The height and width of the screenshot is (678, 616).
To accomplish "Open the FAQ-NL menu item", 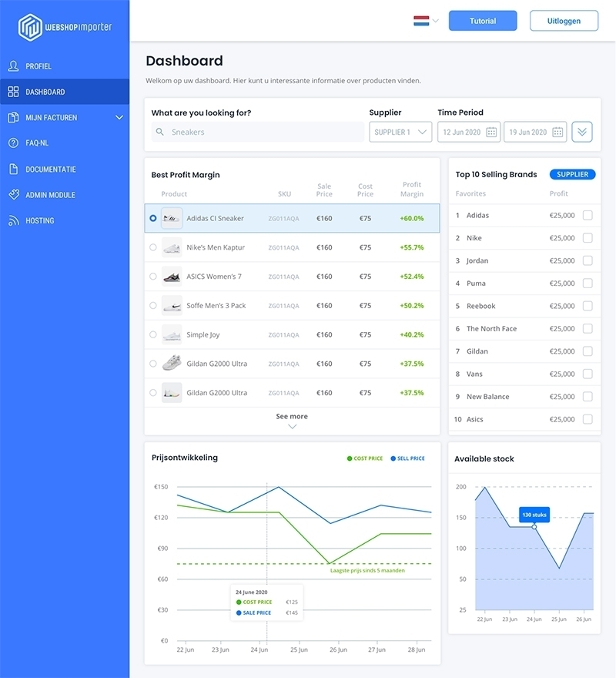I will [65, 143].
